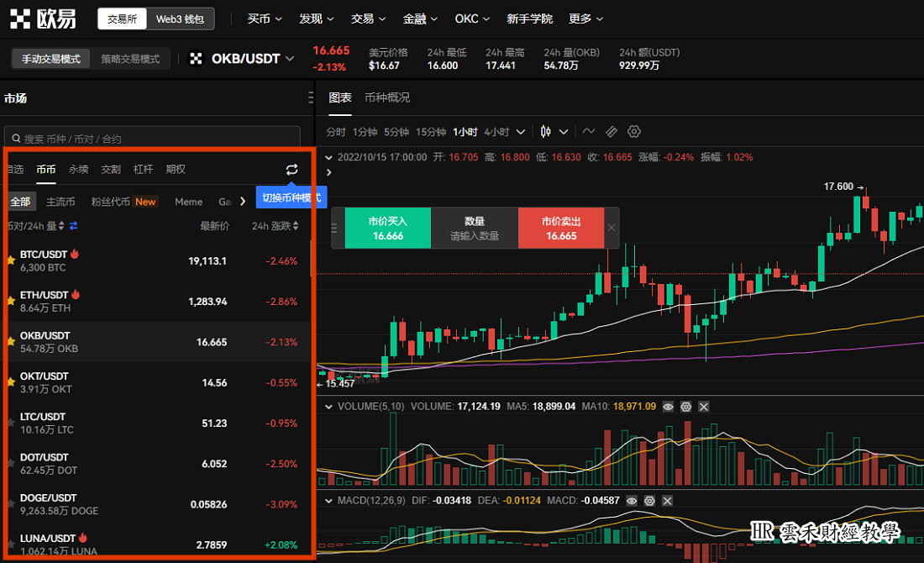The width and height of the screenshot is (924, 563).
Task: Expand the OKB/USDT pair selector
Action: (x=289, y=58)
